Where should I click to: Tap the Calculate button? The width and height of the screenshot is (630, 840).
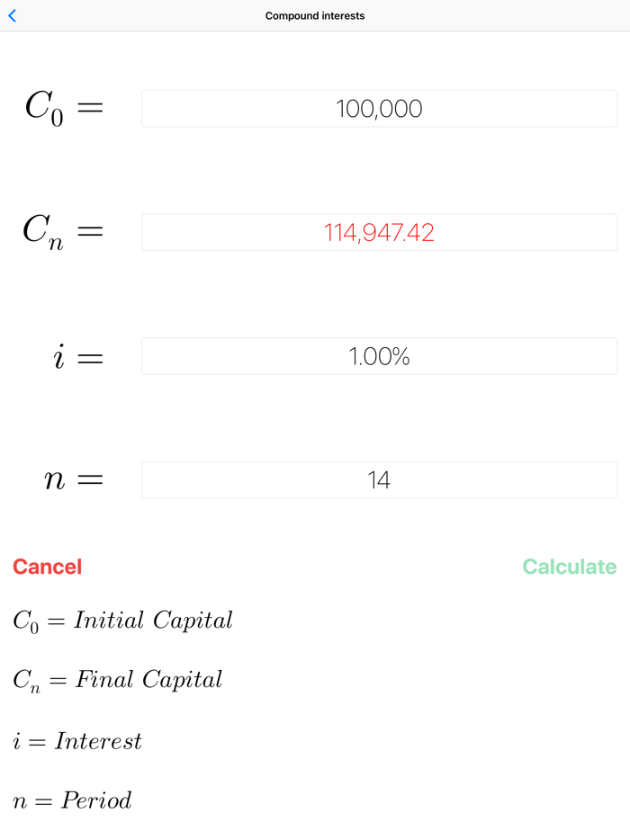(569, 567)
